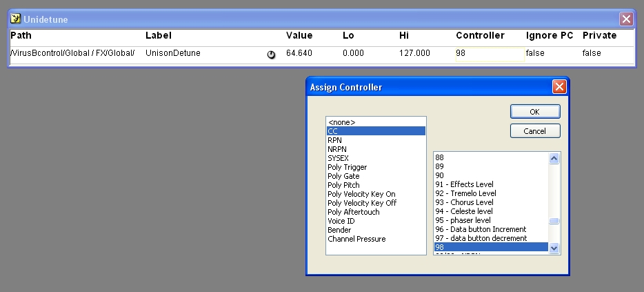Close the Assign Controller dialog
Image resolution: width=644 pixels, height=292 pixels.
point(559,87)
